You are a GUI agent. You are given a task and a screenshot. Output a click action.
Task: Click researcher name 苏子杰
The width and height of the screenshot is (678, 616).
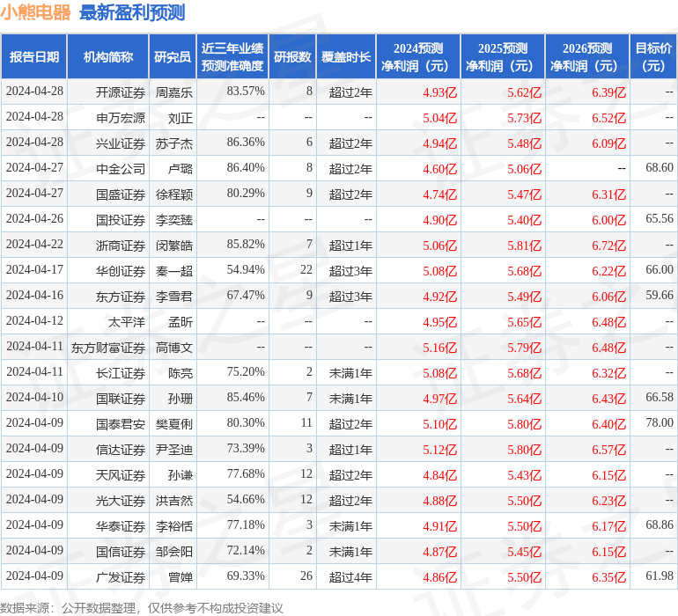[x=173, y=143]
